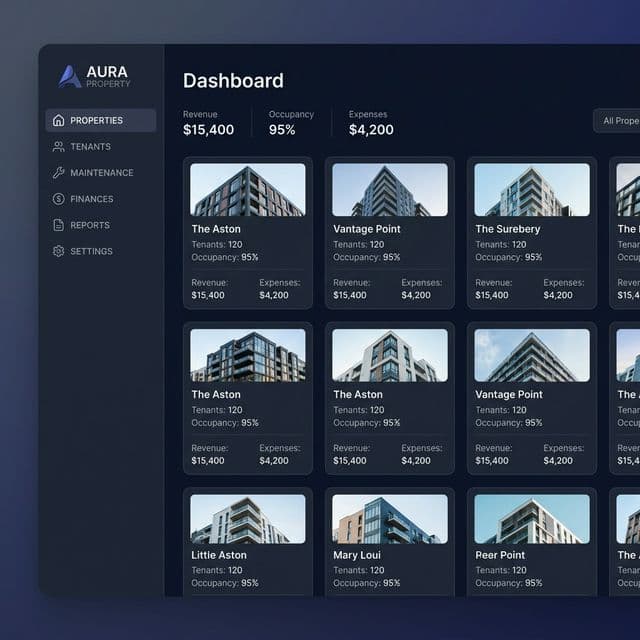Click the Settings gear icon
Screen dimensions: 640x640
coord(58,251)
